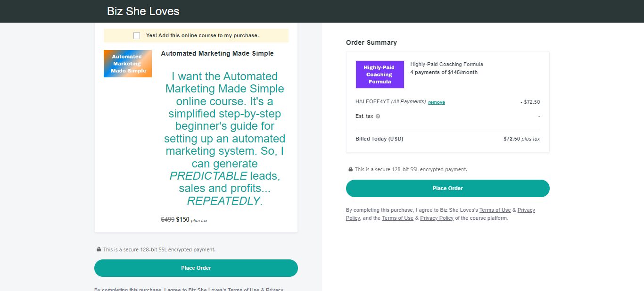Screen dimensions: 644x291
Task: Click the Automated Marketing Made Simple thumbnail
Action: 128,64
